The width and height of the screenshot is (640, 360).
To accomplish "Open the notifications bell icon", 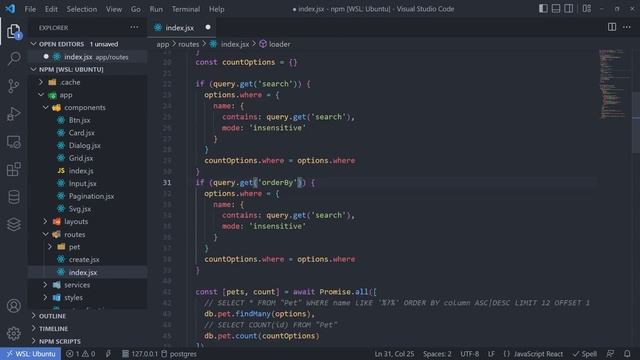I will tap(627, 354).
